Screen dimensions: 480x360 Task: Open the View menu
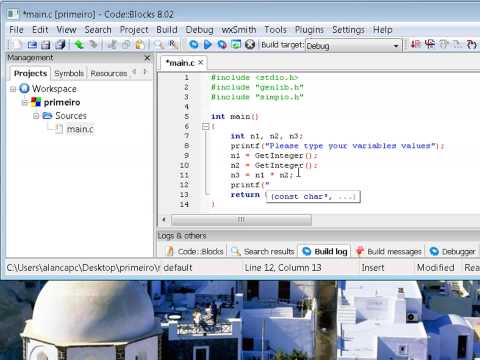(66, 30)
